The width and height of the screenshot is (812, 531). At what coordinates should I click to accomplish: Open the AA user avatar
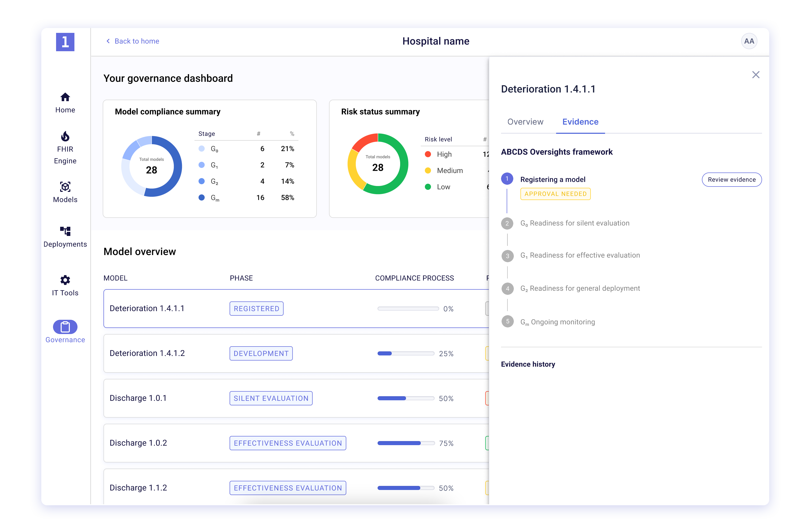[x=749, y=41]
